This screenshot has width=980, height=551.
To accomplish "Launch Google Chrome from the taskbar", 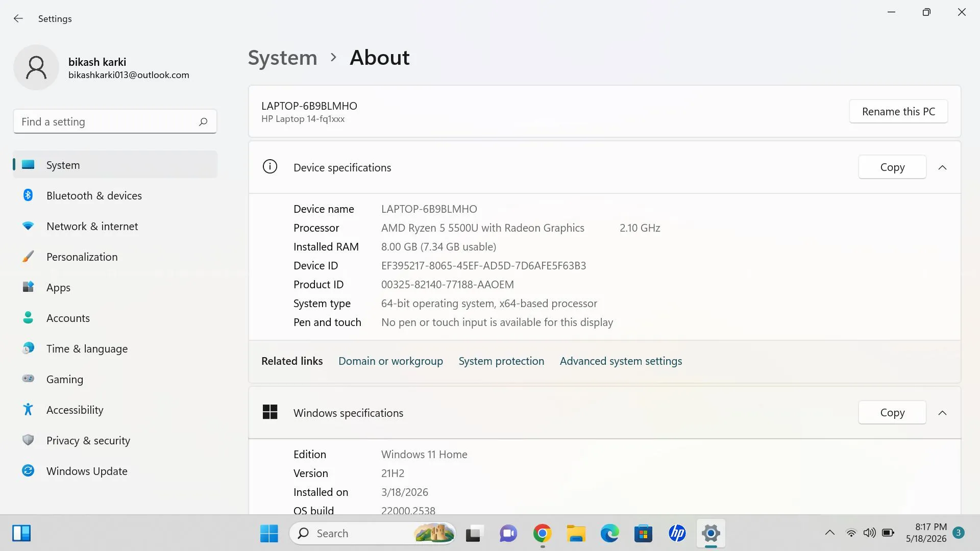I will click(542, 533).
